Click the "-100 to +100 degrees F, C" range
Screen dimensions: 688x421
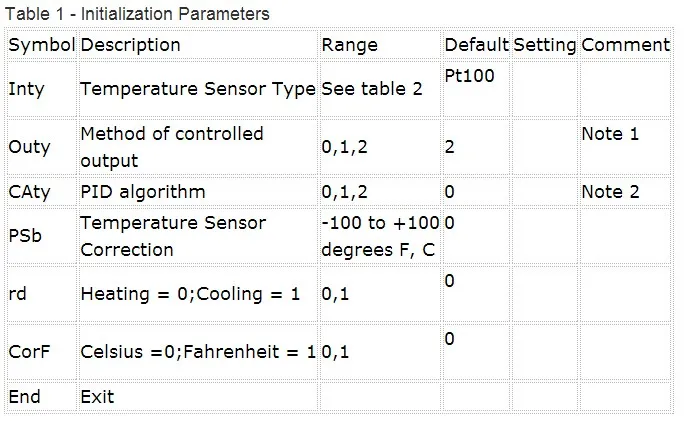[379, 236]
